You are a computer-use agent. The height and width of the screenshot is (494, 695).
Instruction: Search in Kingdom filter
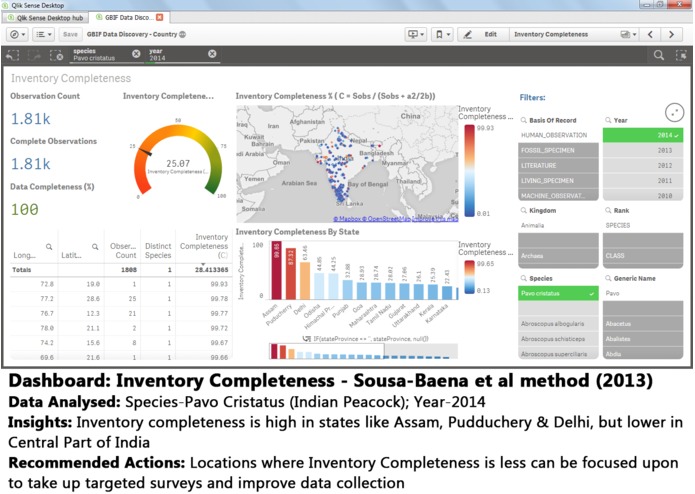[523, 210]
